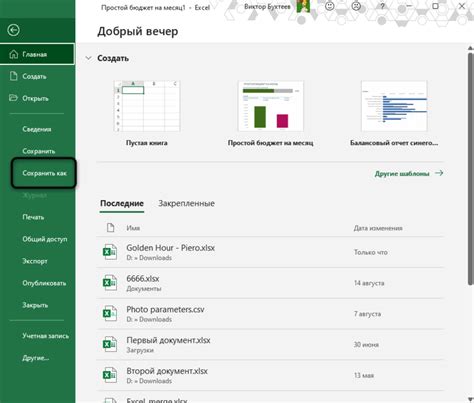Image resolution: width=474 pixels, height=403 pixels.
Task: Click the 14 августа date entry
Action: click(369, 283)
